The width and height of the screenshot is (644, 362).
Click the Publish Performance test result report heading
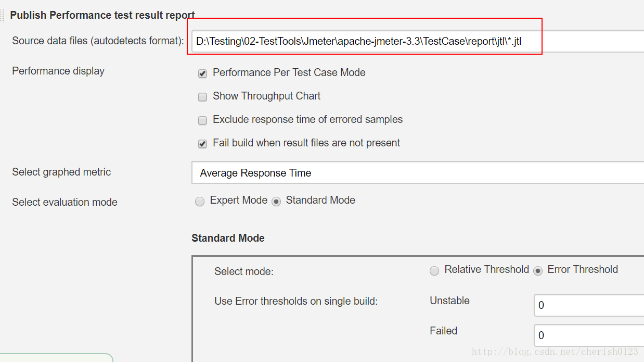click(x=102, y=15)
